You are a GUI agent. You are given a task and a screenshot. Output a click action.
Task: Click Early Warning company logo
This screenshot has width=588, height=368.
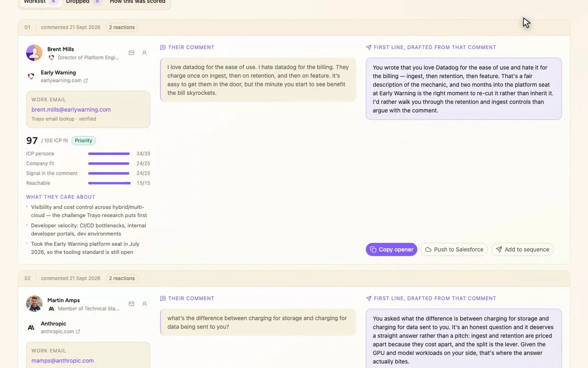[x=31, y=76]
